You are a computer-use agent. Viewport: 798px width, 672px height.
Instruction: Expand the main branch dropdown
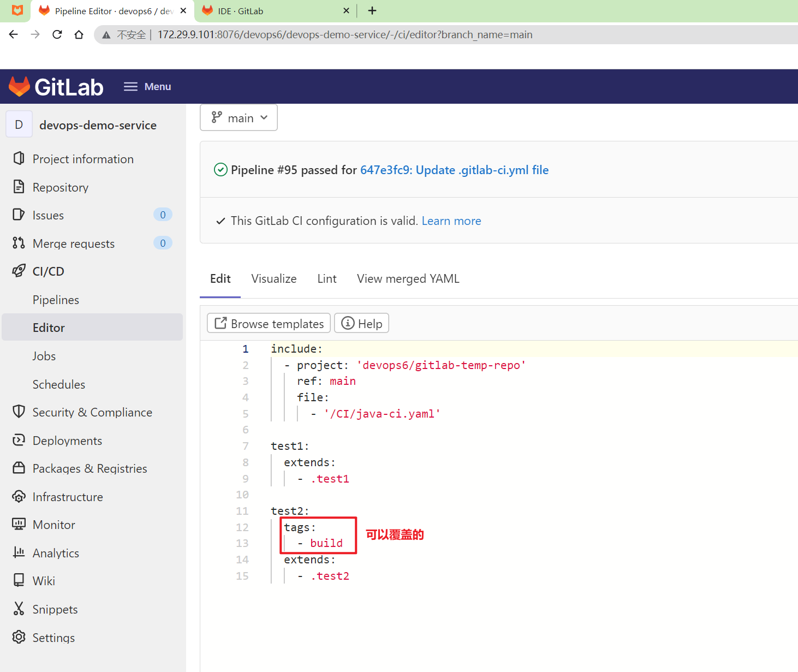[x=239, y=117]
